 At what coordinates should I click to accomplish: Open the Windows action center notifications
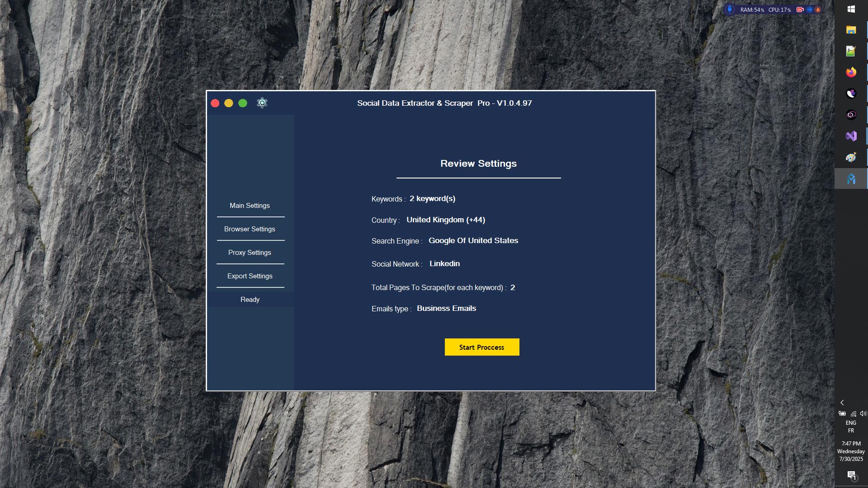pyautogui.click(x=851, y=475)
